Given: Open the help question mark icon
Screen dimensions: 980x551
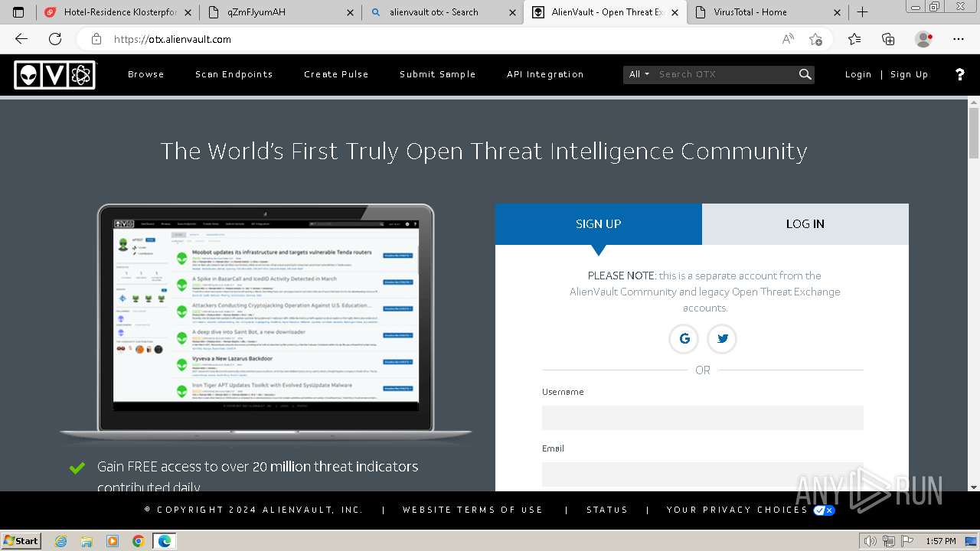Looking at the screenshot, I should pyautogui.click(x=960, y=74).
